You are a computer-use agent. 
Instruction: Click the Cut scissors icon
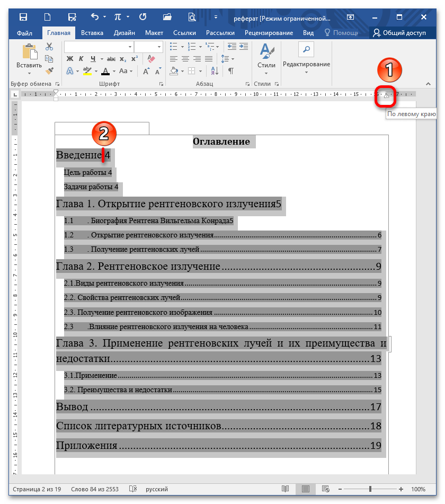coord(49,47)
